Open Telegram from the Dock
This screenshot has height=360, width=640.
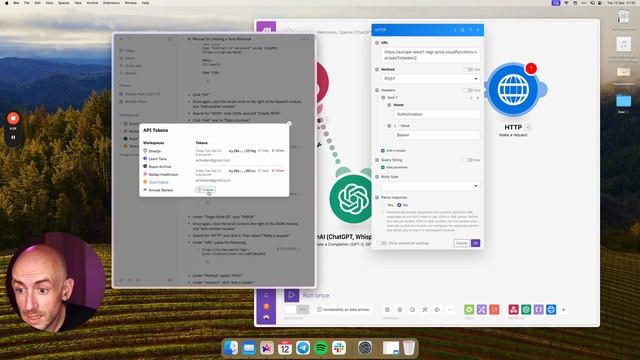(303, 348)
